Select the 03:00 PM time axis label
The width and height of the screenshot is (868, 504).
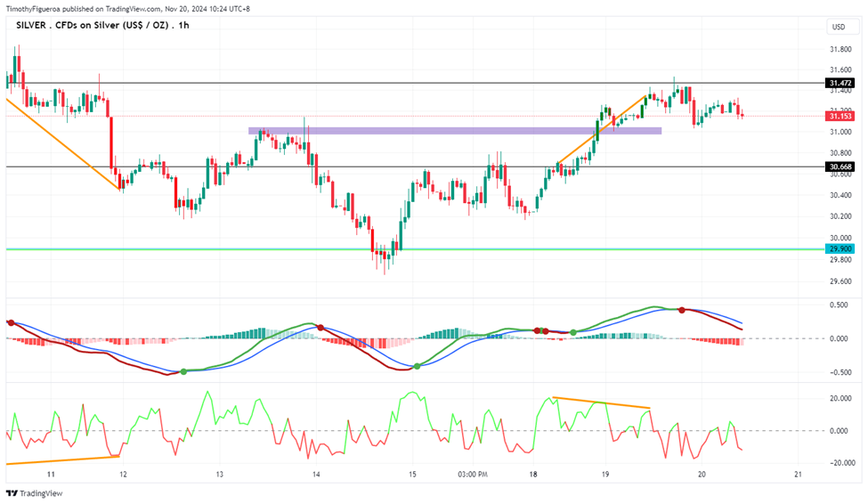[x=473, y=474]
